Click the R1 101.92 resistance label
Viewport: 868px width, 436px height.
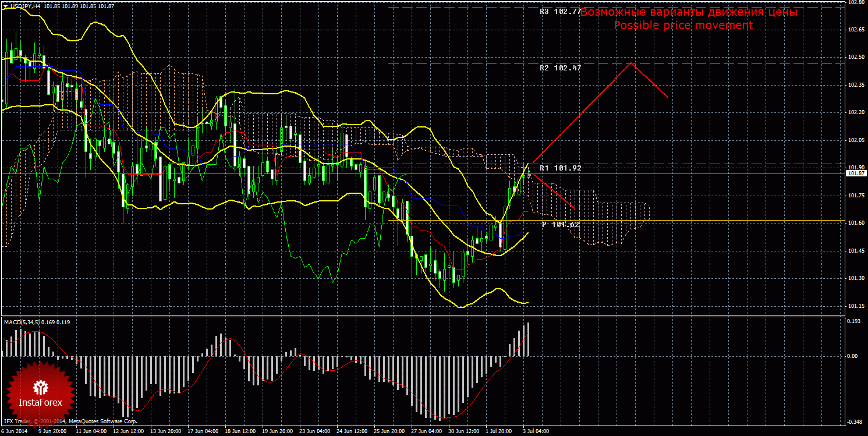pos(560,168)
